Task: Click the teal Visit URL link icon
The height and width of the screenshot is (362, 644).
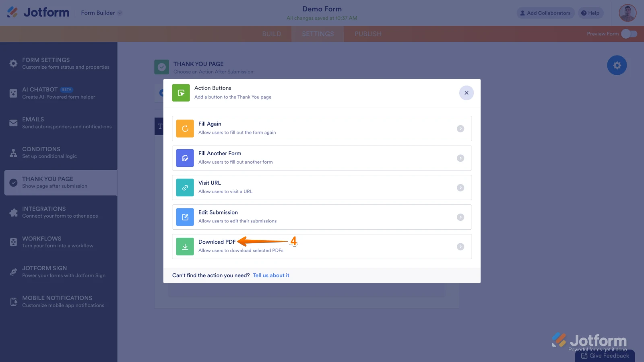Action: (x=185, y=188)
